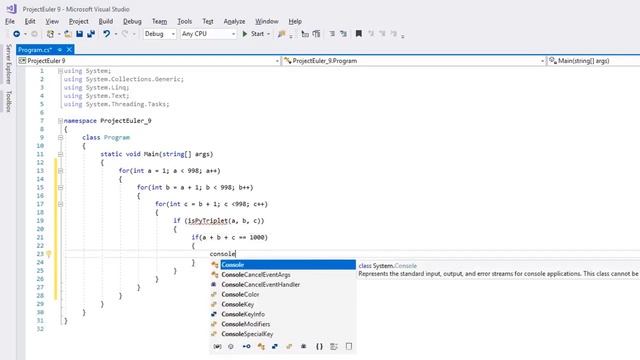Pin the Program.cs tab with the pin icon
640x360 pixels.
click(60, 50)
